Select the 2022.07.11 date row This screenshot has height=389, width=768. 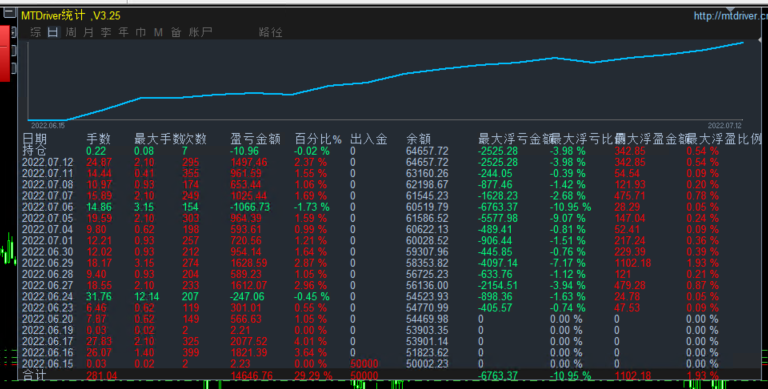click(x=48, y=173)
